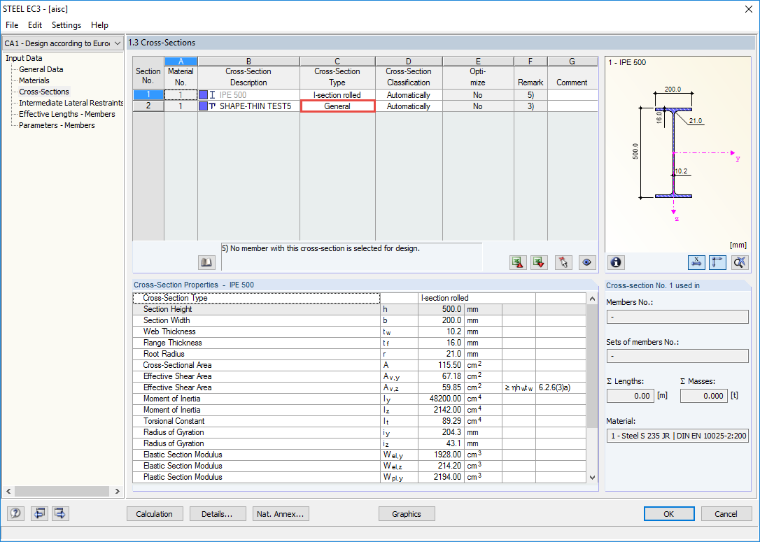Viewport: 760px width, 542px height.
Task: Click the Input Data tree root
Action: (24, 58)
